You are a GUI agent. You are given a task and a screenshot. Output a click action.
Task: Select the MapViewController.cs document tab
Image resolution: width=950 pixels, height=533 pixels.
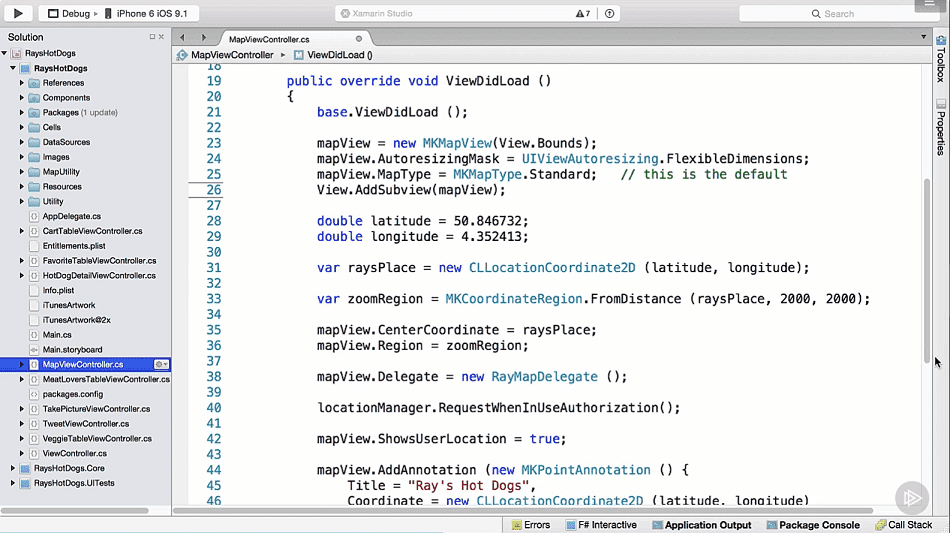coord(269,39)
